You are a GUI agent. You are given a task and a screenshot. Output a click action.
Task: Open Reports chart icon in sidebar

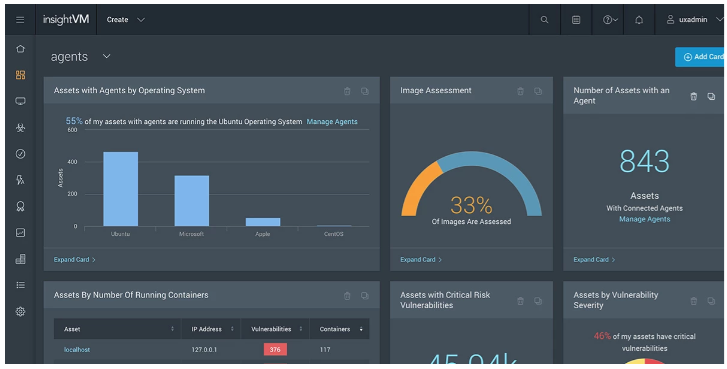pos(20,233)
